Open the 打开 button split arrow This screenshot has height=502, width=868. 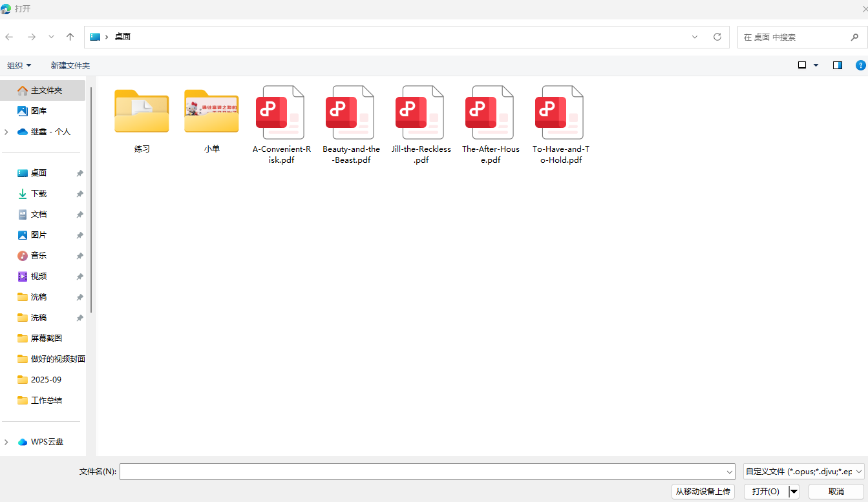[794, 492]
